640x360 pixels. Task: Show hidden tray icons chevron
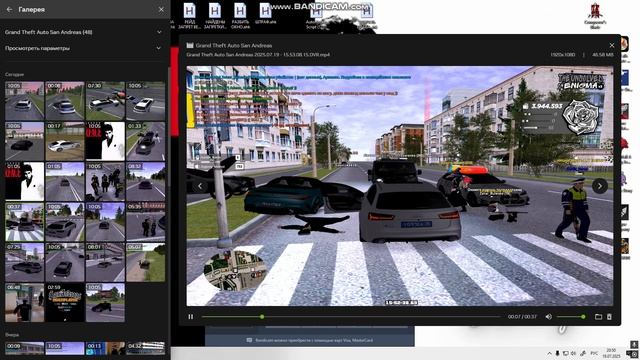(x=549, y=353)
